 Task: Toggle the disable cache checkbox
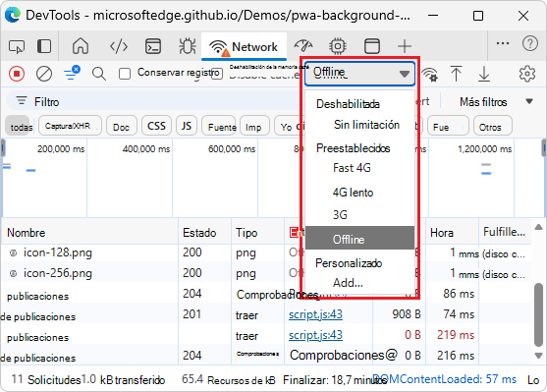click(217, 74)
